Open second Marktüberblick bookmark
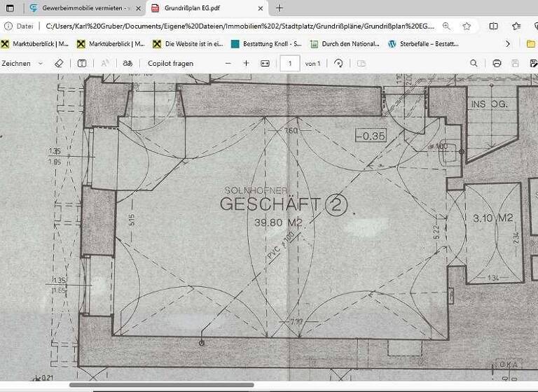Viewport: 538px width, 392px height. click(x=111, y=44)
